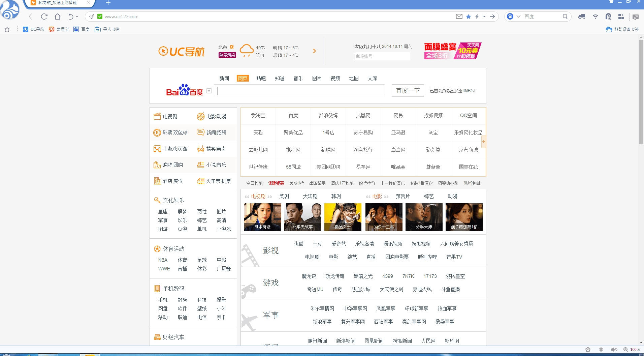Image resolution: width=644 pixels, height=356 pixels.
Task: Select the 新闻 search tab
Action: tap(224, 78)
